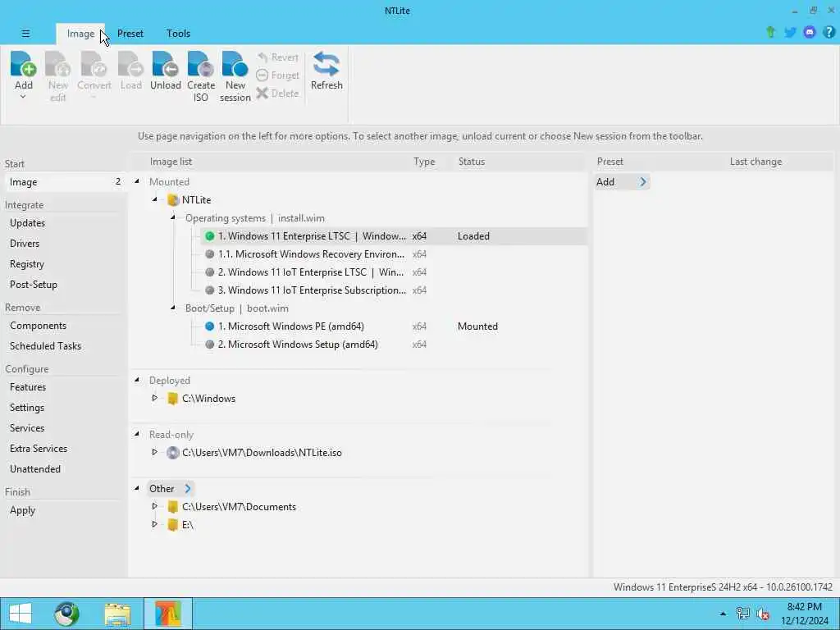This screenshot has width=840, height=630.
Task: Click the Unload image toolbar icon
Action: click(165, 64)
